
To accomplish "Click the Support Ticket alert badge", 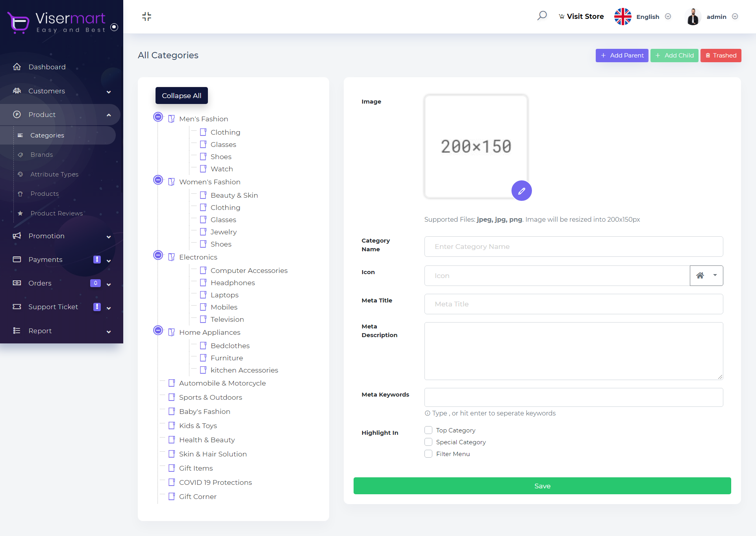I will point(97,307).
